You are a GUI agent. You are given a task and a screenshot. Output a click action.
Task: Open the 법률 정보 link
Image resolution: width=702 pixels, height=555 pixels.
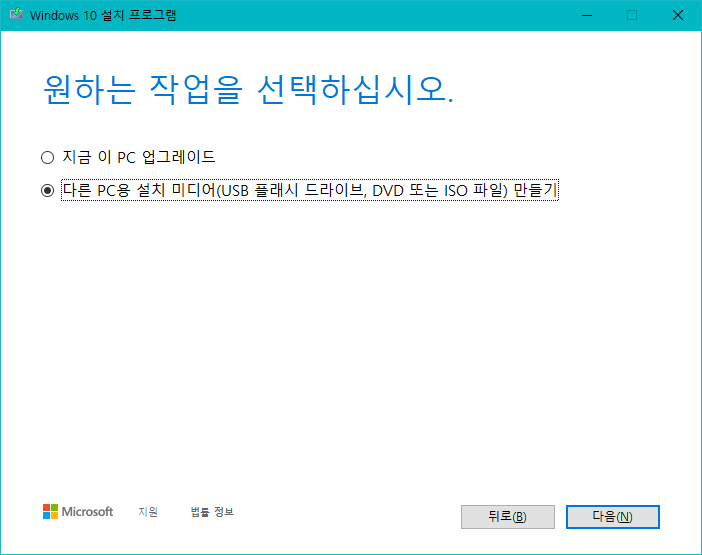tap(212, 512)
